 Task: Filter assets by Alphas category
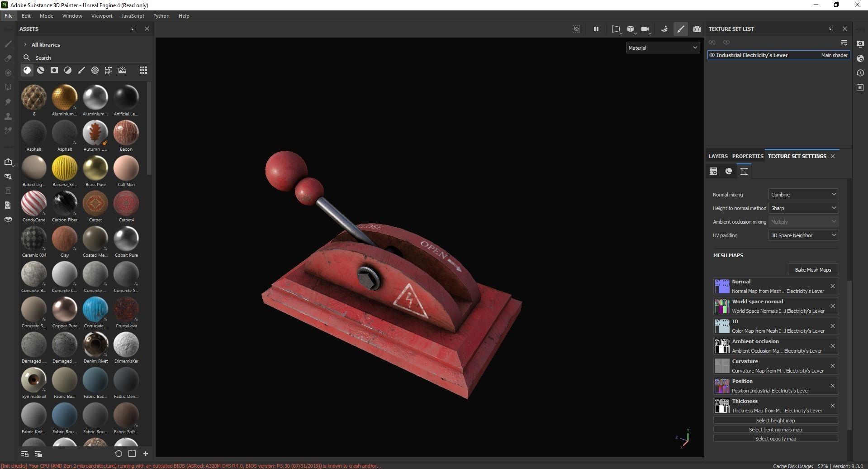click(95, 70)
